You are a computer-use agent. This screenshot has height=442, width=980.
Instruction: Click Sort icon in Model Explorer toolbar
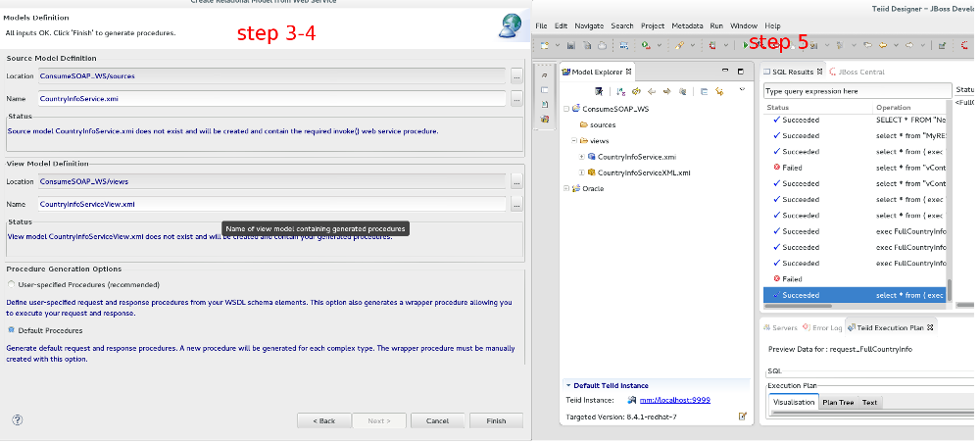click(x=620, y=91)
